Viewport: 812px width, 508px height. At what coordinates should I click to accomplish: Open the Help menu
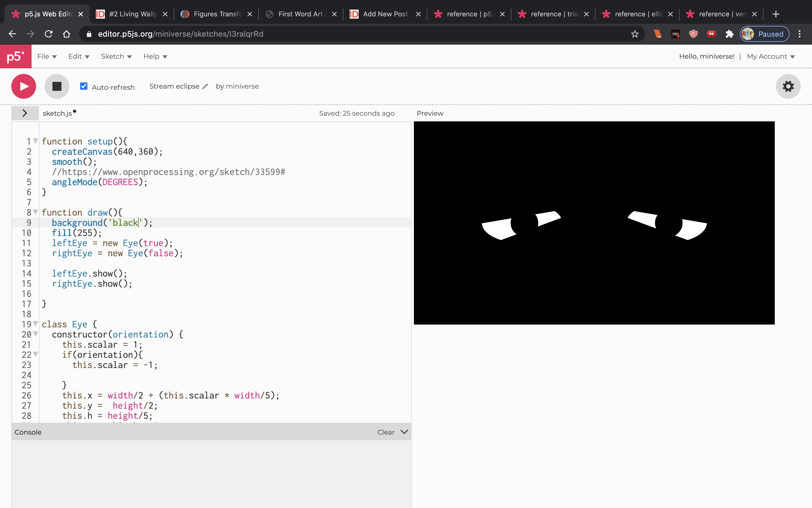click(155, 56)
